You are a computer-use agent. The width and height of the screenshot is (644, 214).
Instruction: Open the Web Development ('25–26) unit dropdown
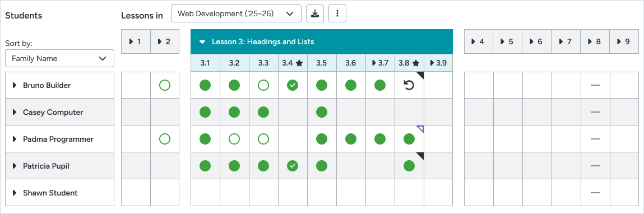point(236,13)
